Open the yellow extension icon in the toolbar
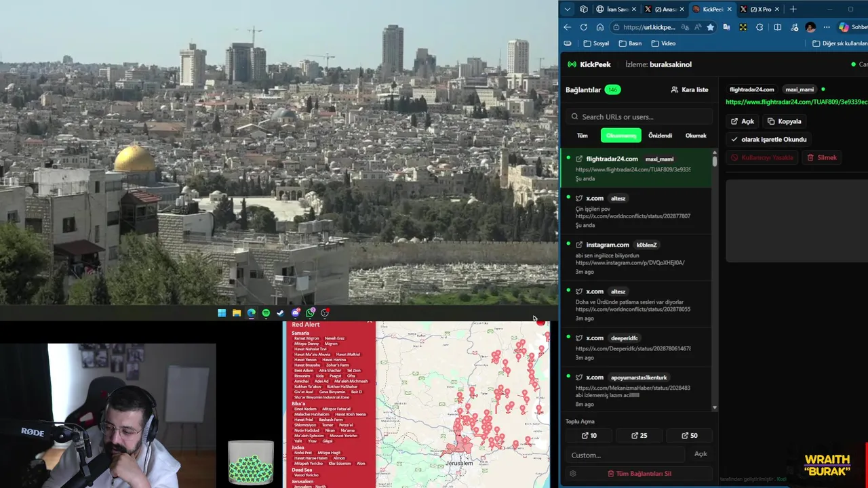This screenshot has width=868, height=488. (x=743, y=27)
